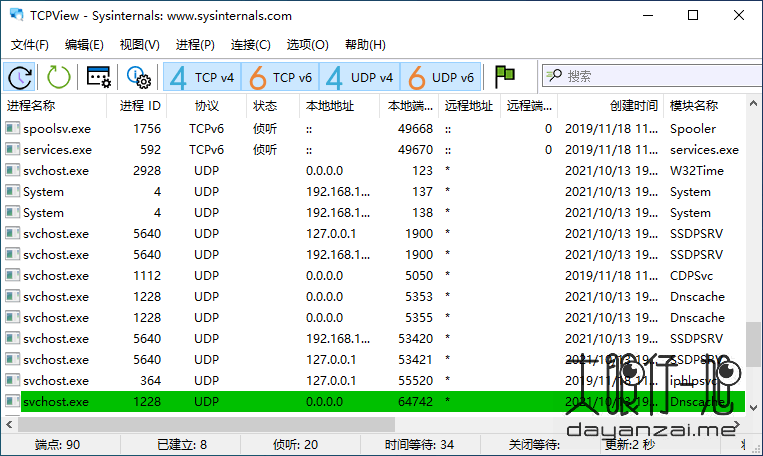The height and width of the screenshot is (456, 763).
Task: Sort by 协议 column header
Action: [207, 106]
